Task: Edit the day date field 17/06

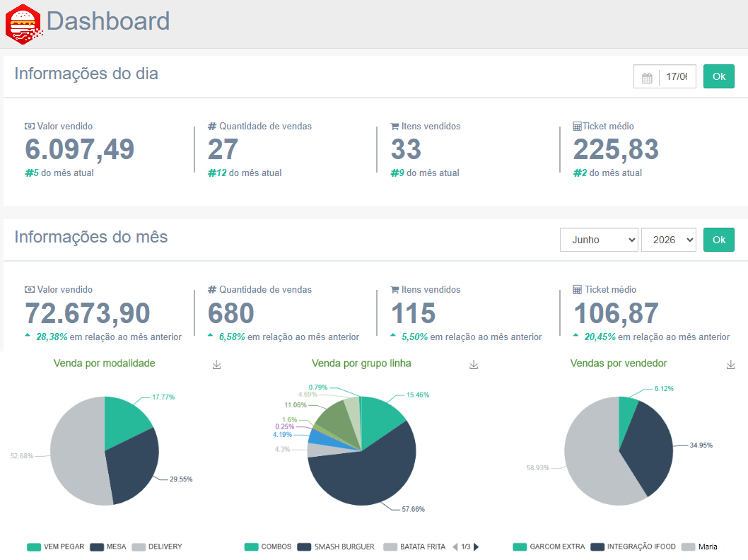Action: [677, 77]
